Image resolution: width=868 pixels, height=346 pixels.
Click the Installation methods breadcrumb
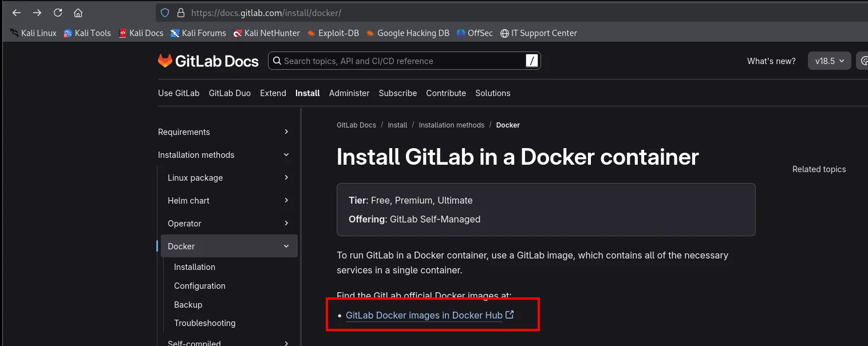point(452,125)
